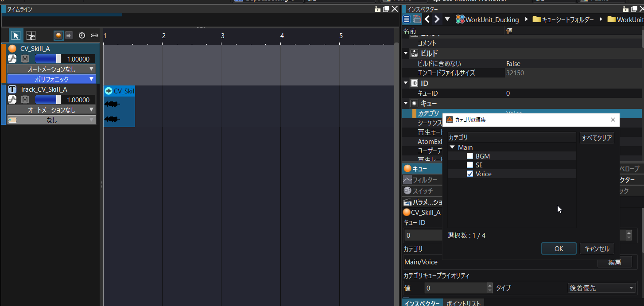Switch to the パラメ...ショ tab

(x=423, y=202)
